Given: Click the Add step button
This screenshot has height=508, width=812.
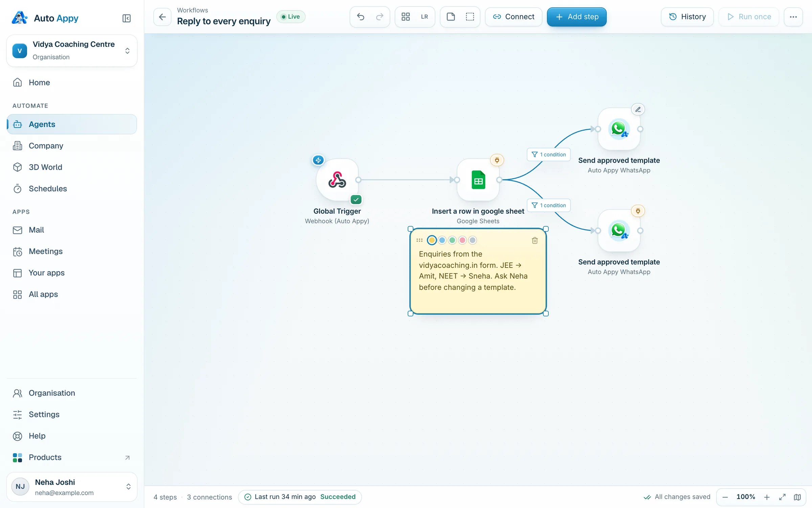Looking at the screenshot, I should coord(577,17).
